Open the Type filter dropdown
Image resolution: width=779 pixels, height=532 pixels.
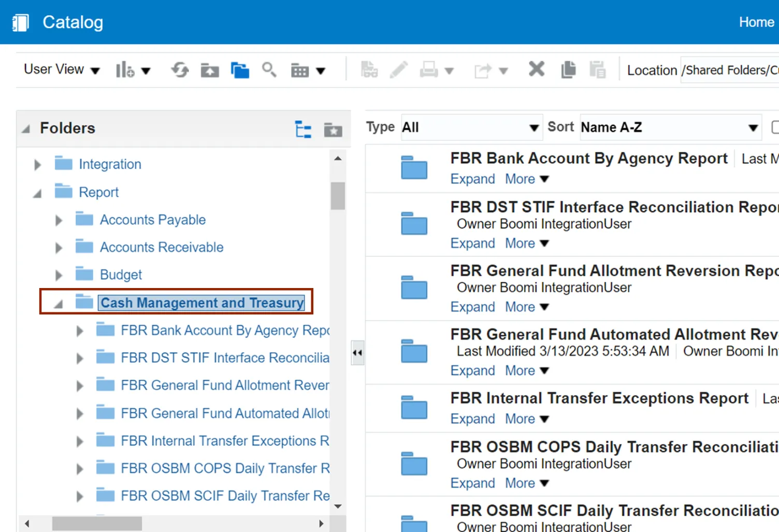[x=470, y=127]
